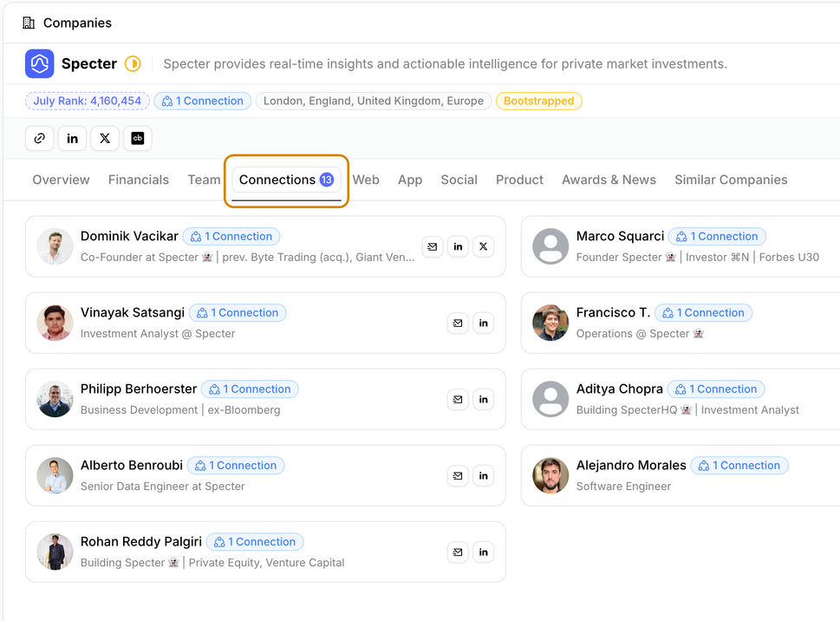Open Alberto Benroubi's LinkedIn icon
Viewport: 840px width, 621px height.
pyautogui.click(x=483, y=475)
